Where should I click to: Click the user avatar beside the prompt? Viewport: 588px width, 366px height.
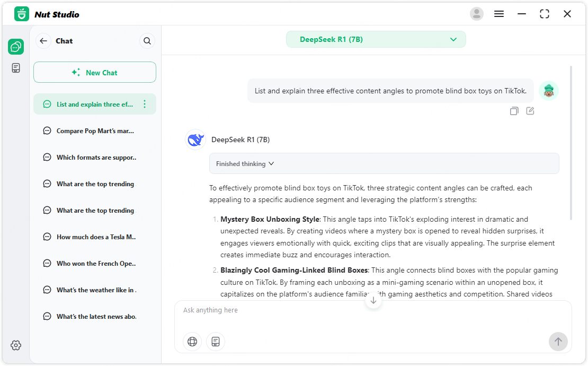click(x=549, y=91)
